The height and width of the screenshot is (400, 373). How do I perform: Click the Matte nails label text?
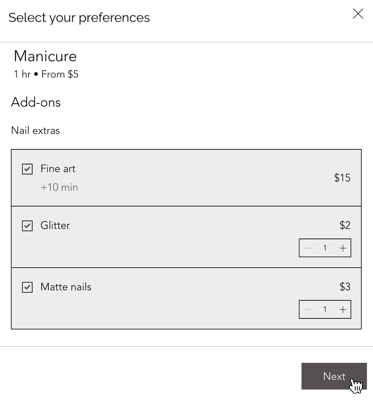[x=66, y=287]
